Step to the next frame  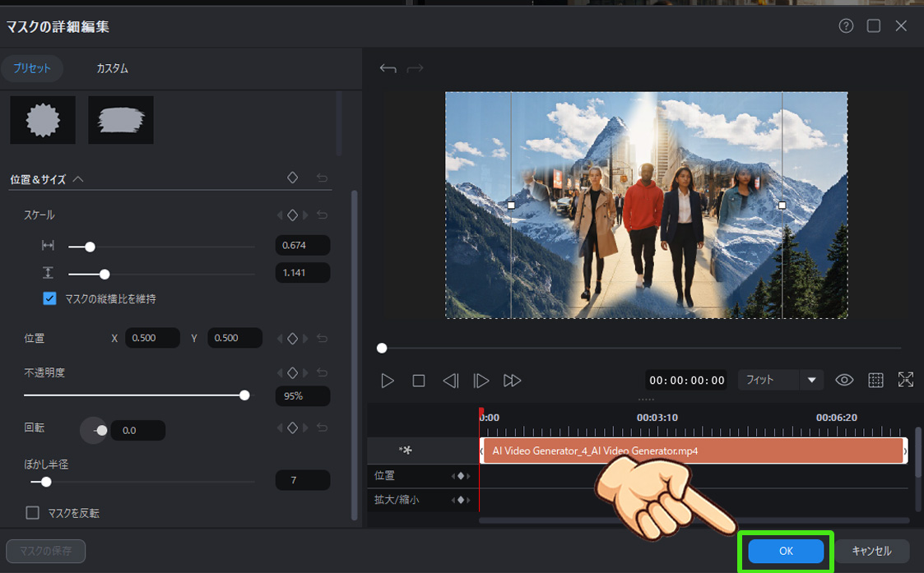click(x=481, y=381)
